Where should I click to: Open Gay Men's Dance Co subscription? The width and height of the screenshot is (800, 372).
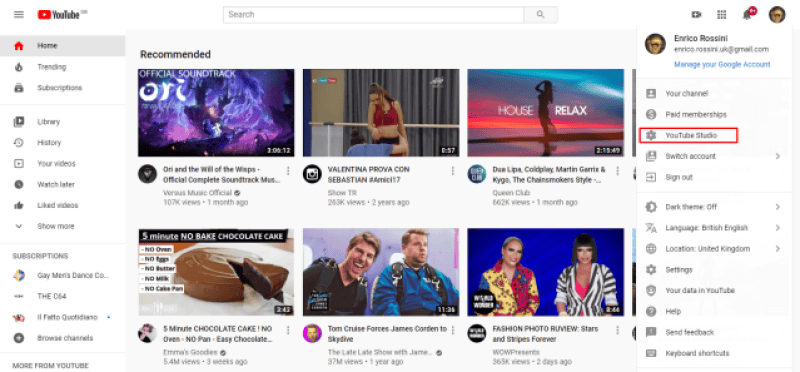(x=63, y=276)
